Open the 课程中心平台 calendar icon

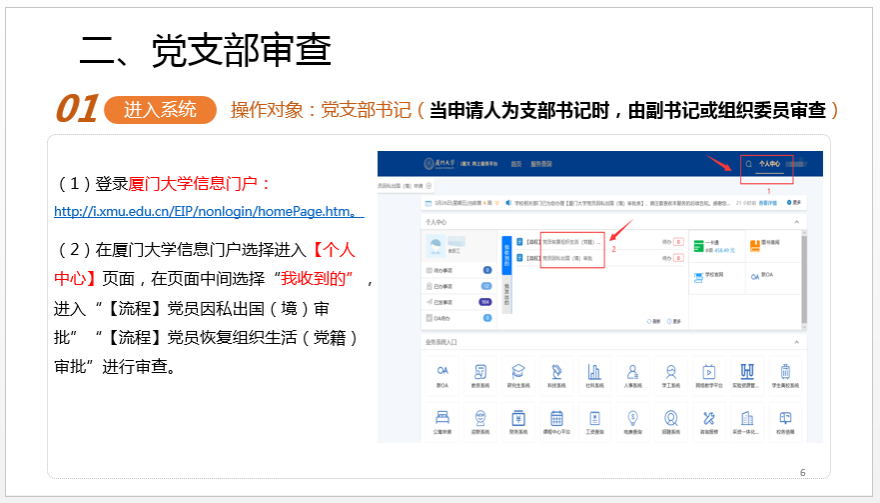click(x=556, y=419)
